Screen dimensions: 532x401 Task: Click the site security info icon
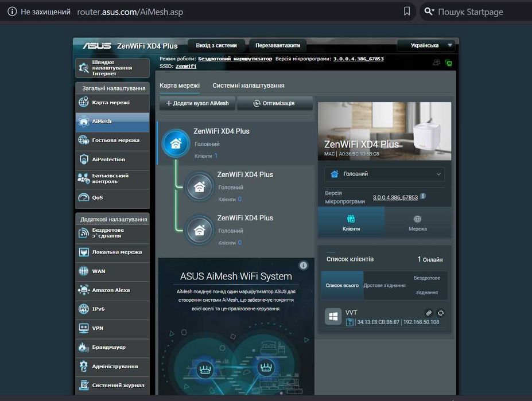click(12, 11)
